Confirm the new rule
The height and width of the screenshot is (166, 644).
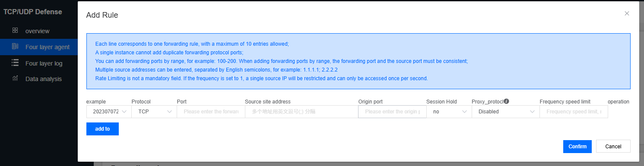577,147
